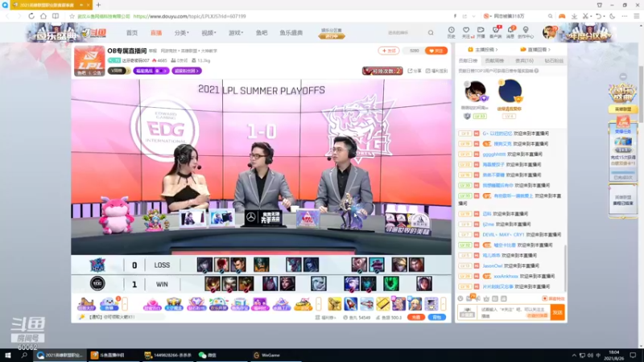
Task: Switch to the 贡献日榜 tab
Action: click(468, 61)
